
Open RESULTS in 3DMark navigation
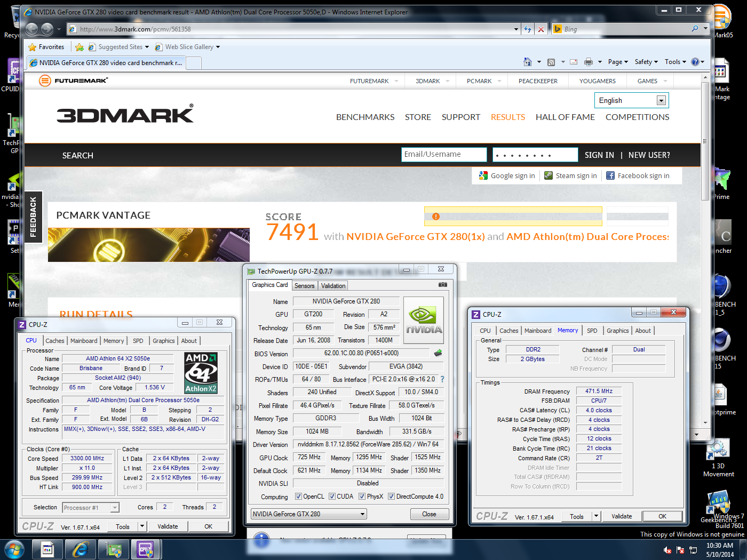point(508,117)
